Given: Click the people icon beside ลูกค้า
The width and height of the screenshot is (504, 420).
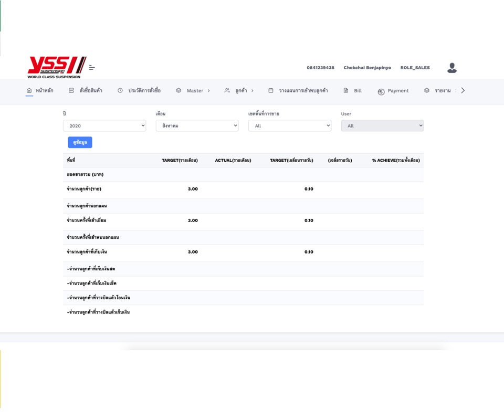Looking at the screenshot, I should [x=227, y=91].
